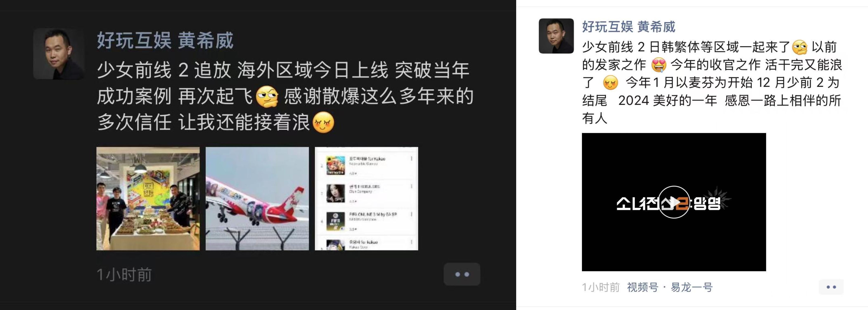Screen dimensions: 868x310
Task: Play the Korean title video
Action: (674, 202)
